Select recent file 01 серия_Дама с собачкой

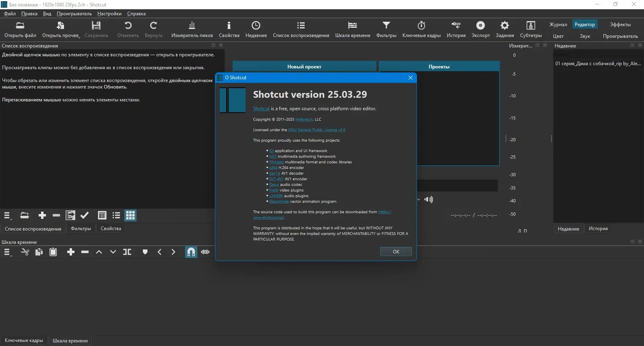(598, 64)
